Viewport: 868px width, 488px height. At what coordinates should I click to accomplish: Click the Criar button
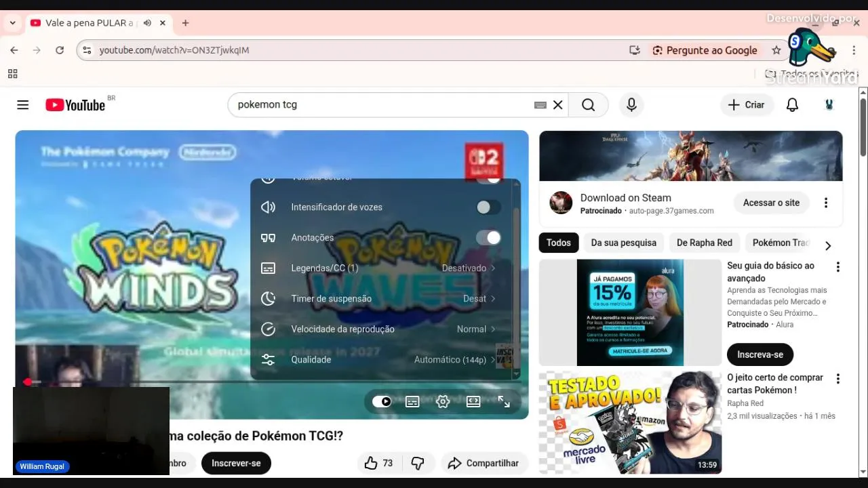747,105
